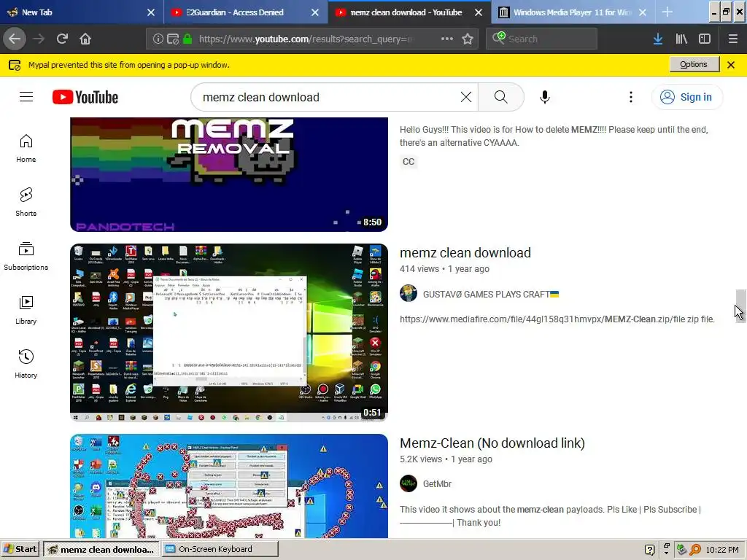Go back with the browser back arrow

(15, 39)
